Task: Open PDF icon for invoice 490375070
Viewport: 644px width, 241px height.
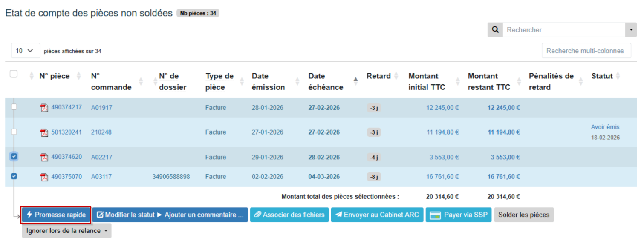Action: coord(44,177)
